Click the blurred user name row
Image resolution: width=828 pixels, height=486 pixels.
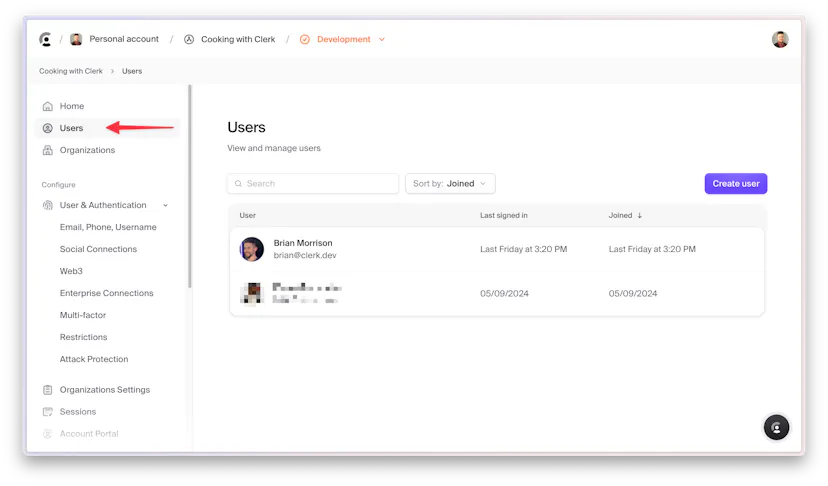[307, 288]
